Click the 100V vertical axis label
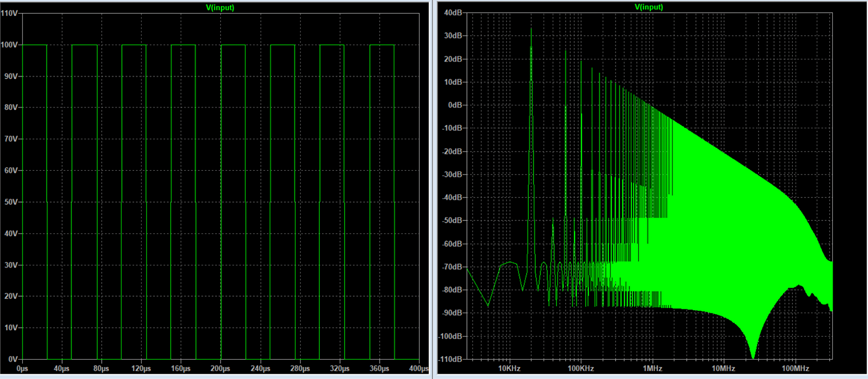Image resolution: width=868 pixels, height=379 pixels. coord(9,44)
